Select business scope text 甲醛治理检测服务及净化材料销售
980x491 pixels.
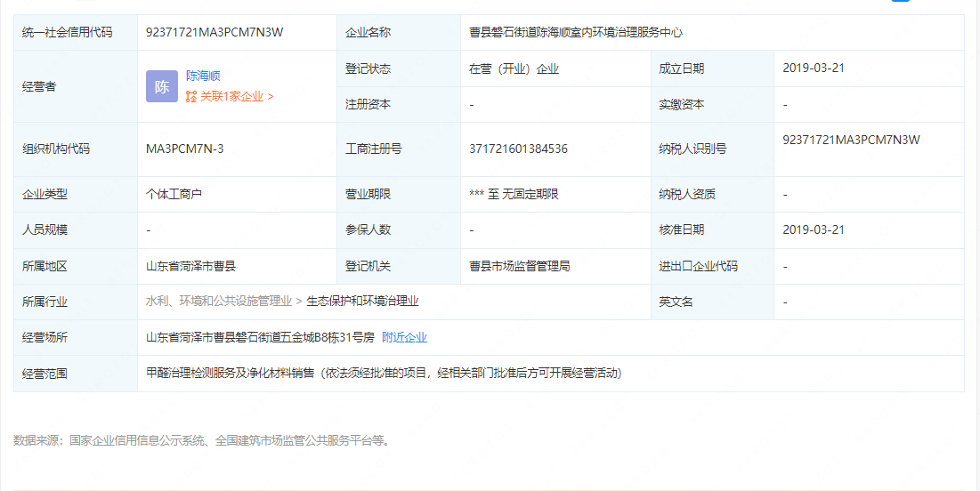(x=230, y=374)
